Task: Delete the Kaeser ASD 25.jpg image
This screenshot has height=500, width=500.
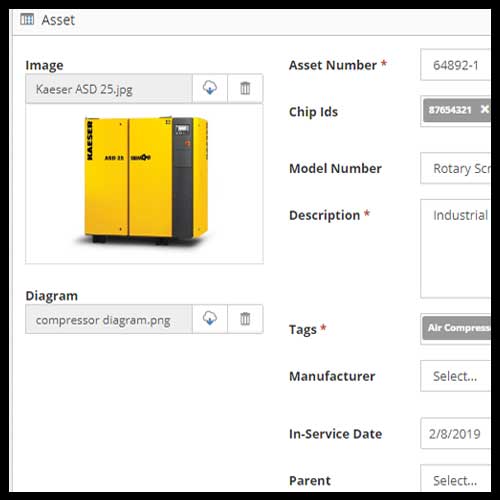Action: click(245, 89)
